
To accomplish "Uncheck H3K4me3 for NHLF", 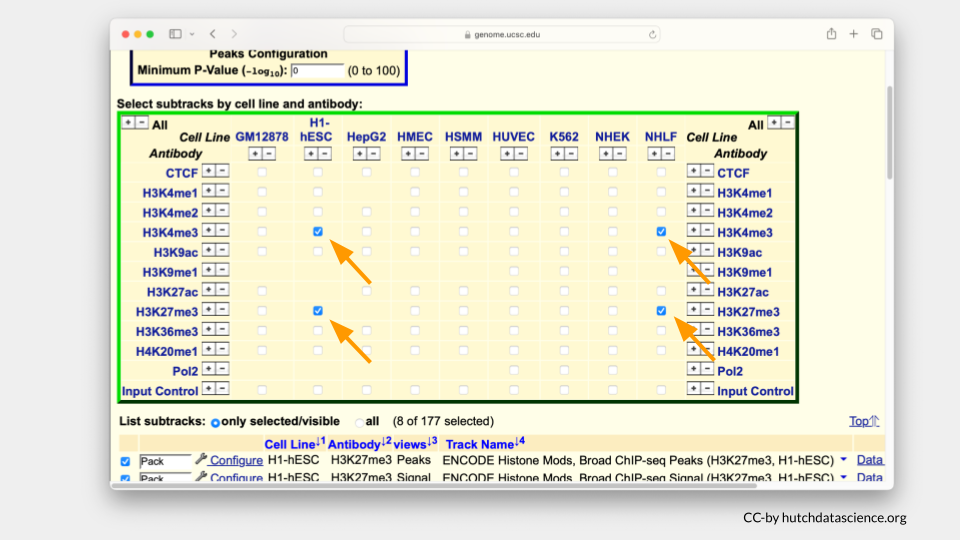I will (x=661, y=231).
